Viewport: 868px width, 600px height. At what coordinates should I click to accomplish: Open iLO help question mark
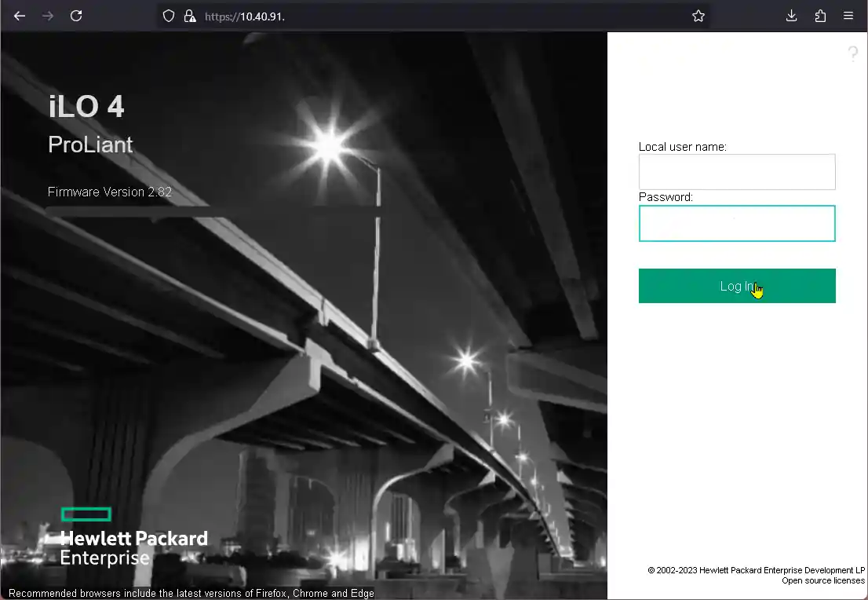853,53
